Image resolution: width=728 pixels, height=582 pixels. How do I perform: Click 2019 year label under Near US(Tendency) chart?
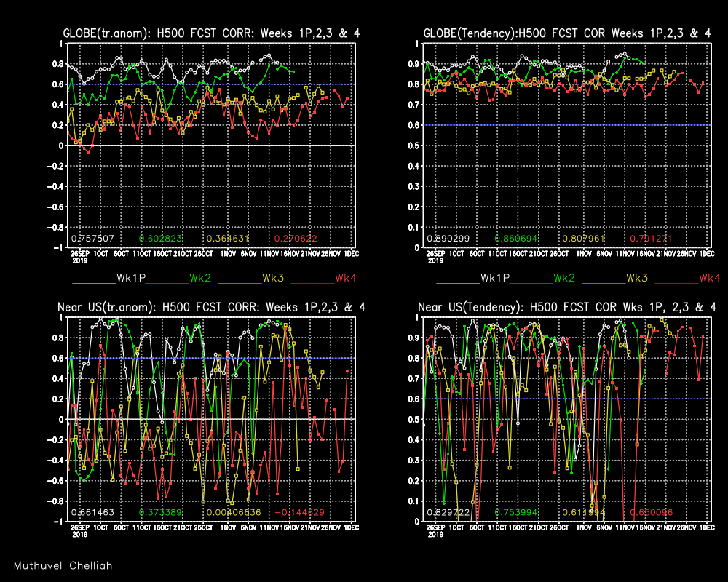[435, 535]
